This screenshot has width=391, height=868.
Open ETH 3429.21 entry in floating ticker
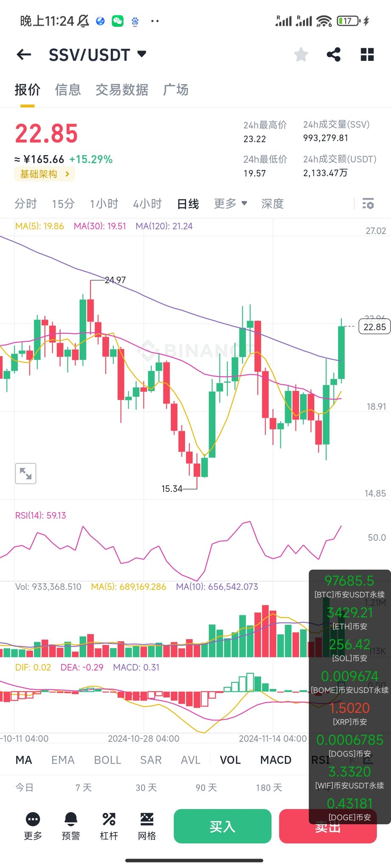[349, 619]
